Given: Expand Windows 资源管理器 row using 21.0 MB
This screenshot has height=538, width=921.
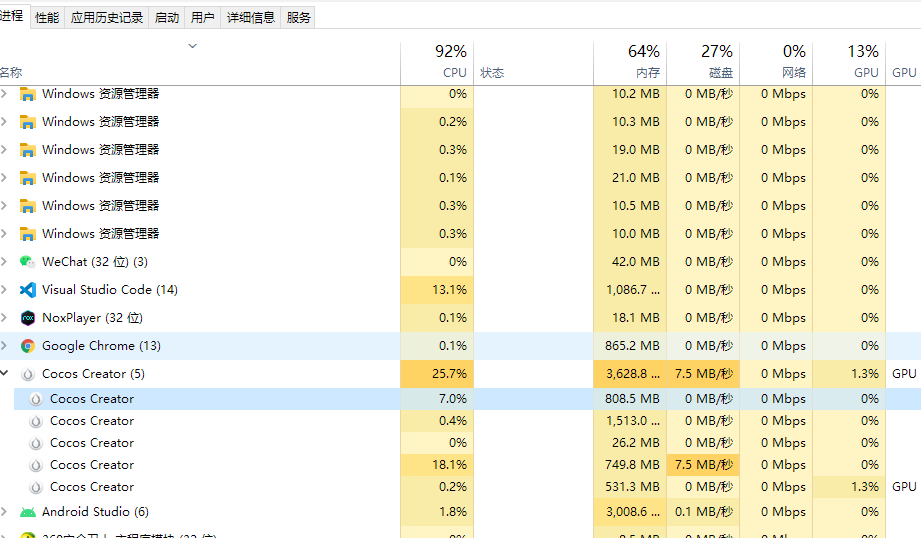Looking at the screenshot, I should 4,177.
